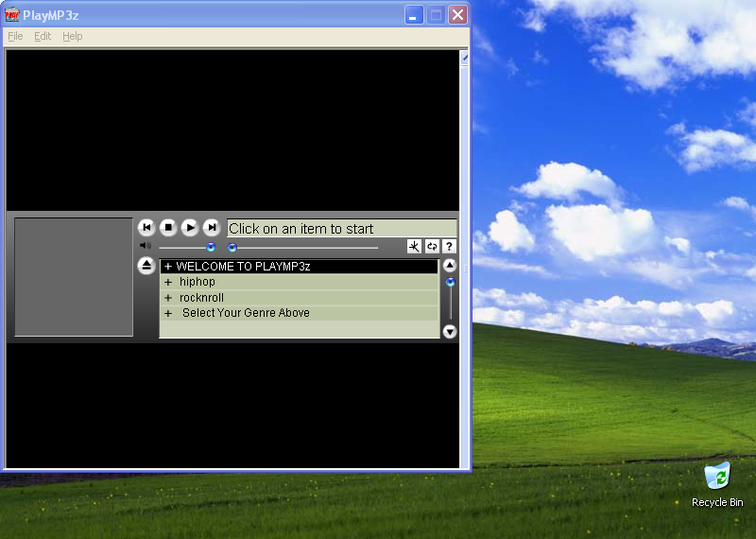
Task: Open the Edit menu
Action: point(43,36)
